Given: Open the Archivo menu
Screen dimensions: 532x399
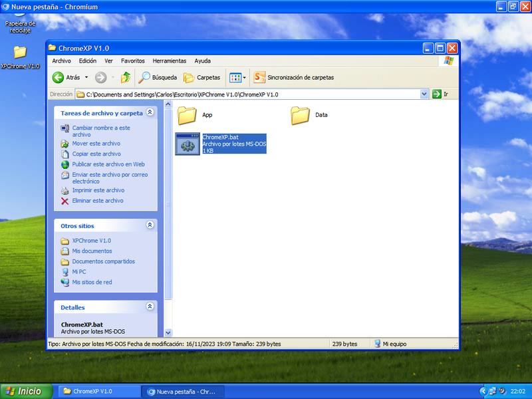Looking at the screenshot, I should pos(61,61).
